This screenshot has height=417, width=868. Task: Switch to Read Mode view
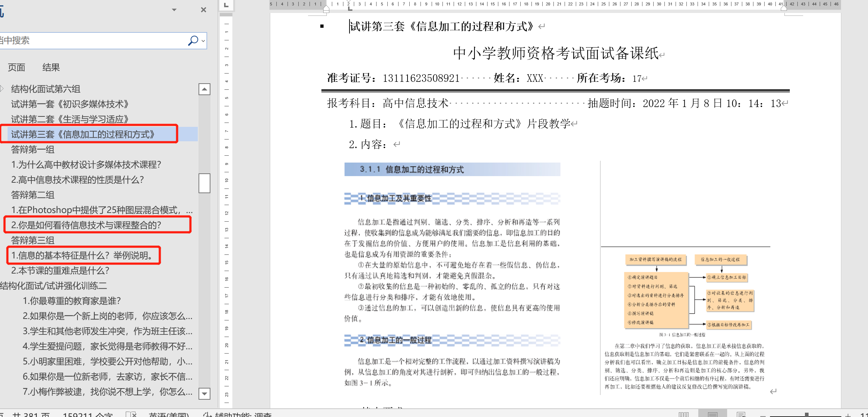click(684, 414)
